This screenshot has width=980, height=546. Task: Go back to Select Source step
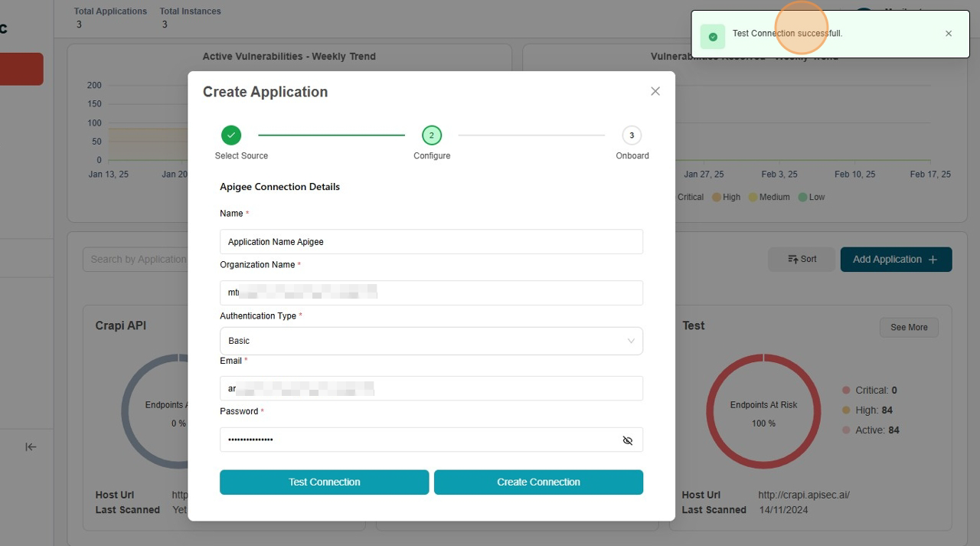coord(231,136)
